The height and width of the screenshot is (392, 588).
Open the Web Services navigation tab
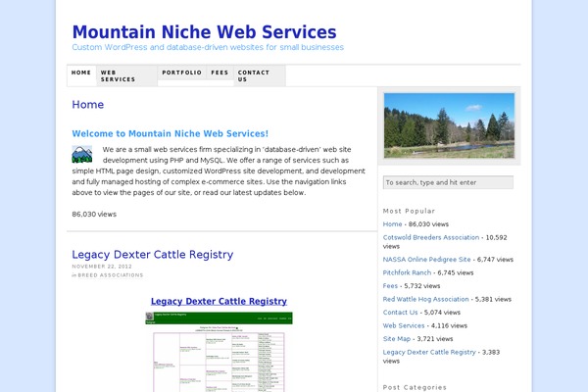coord(126,75)
